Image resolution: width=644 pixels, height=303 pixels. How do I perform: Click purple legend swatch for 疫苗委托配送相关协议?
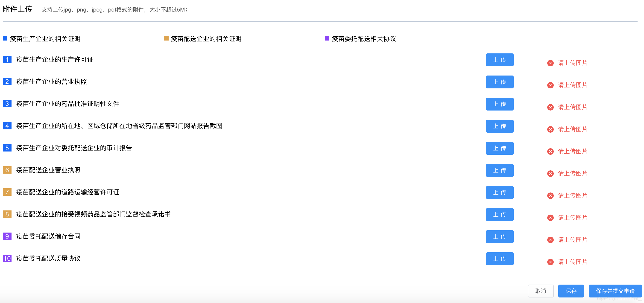[327, 38]
